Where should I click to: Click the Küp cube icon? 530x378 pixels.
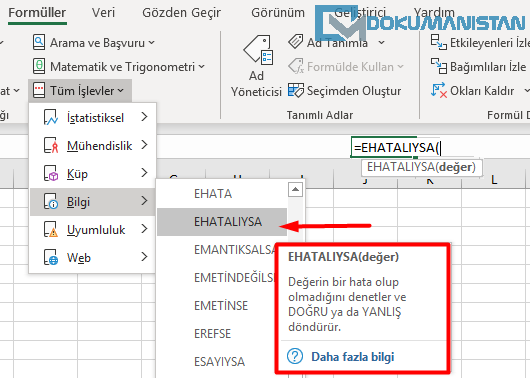[x=51, y=173]
